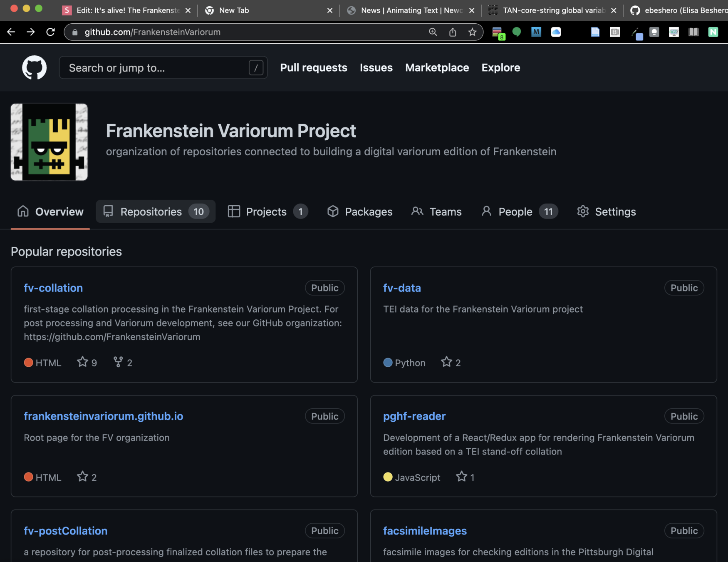The image size is (728, 562).
Task: Click the Python language label on fv-data
Action: pyautogui.click(x=410, y=363)
